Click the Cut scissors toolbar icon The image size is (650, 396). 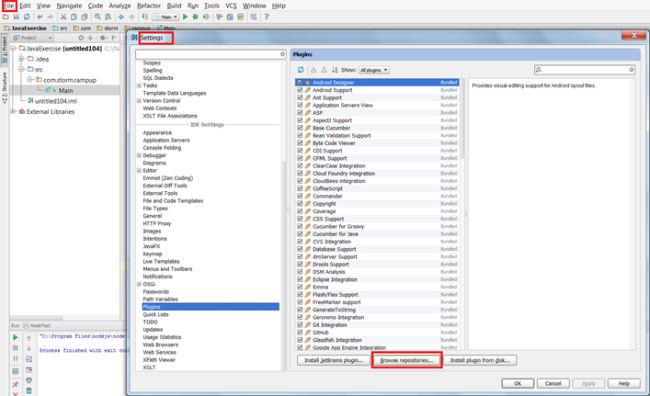[63, 17]
